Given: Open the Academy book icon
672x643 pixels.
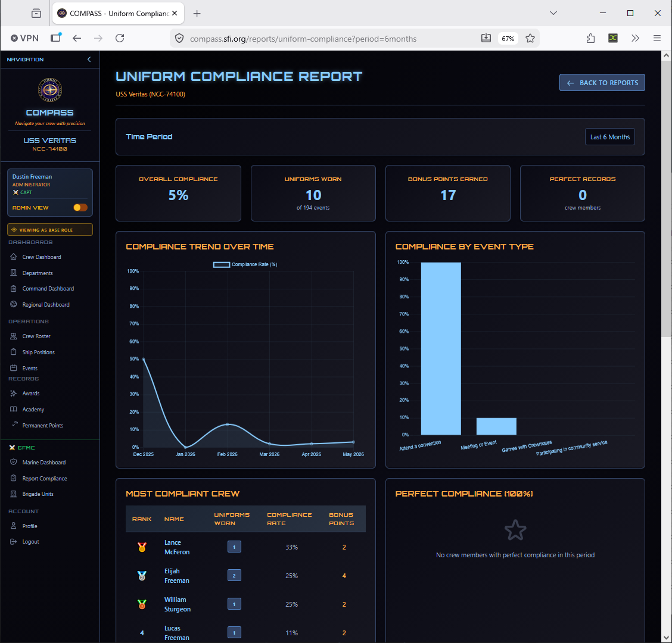Looking at the screenshot, I should [x=14, y=409].
